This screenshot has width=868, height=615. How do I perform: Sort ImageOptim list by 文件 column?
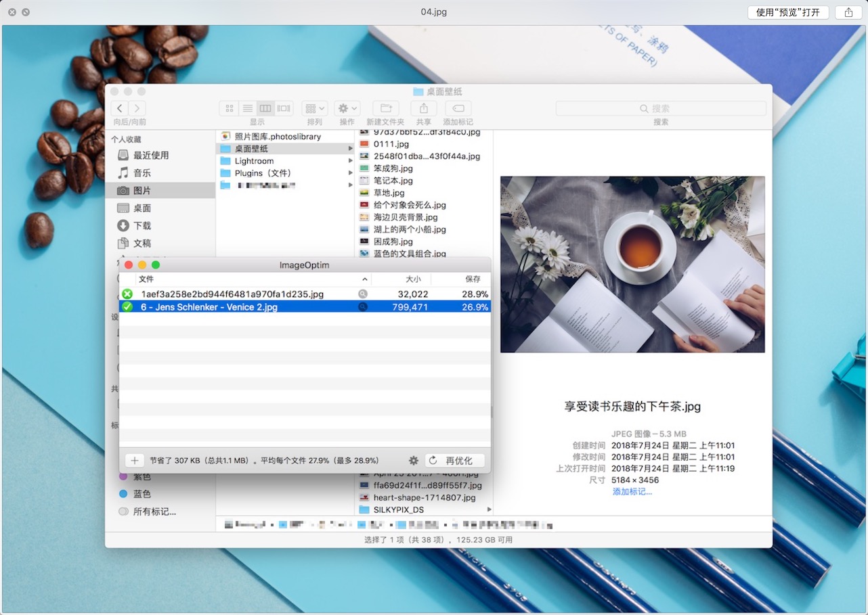point(253,279)
